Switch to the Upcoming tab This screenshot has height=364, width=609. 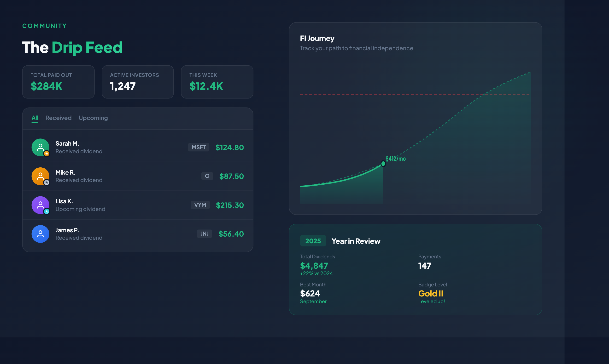pos(93,118)
